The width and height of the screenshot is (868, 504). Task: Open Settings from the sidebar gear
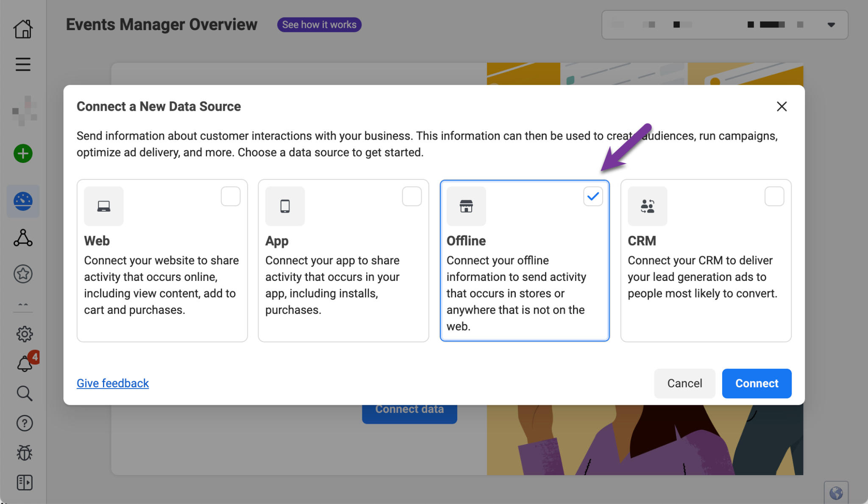coord(25,334)
